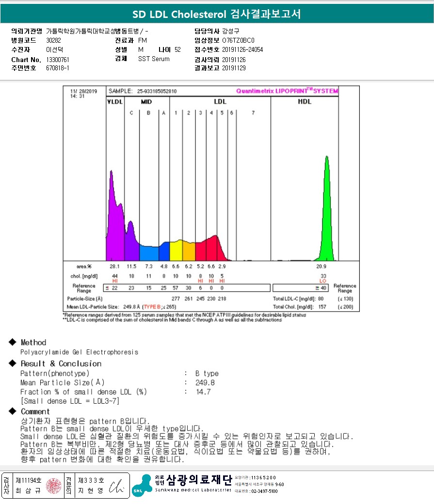Click the diamond bullet beside Result & Conclusion
Screen dimensions: 434x504
[x=13, y=363]
